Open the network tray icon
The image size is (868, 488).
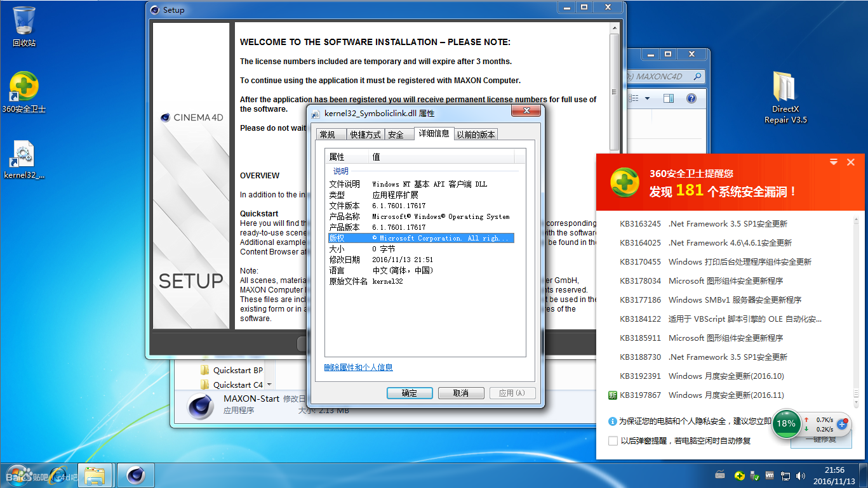click(785, 475)
